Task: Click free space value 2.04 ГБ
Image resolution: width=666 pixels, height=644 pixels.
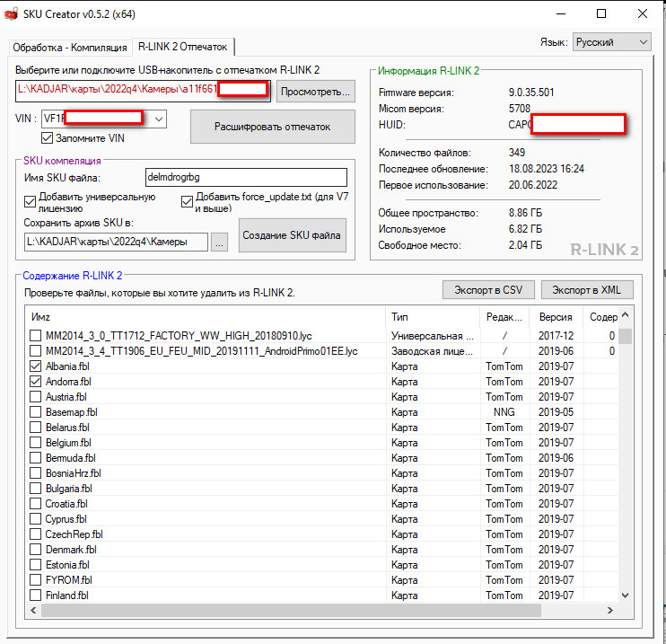Action: click(x=525, y=245)
